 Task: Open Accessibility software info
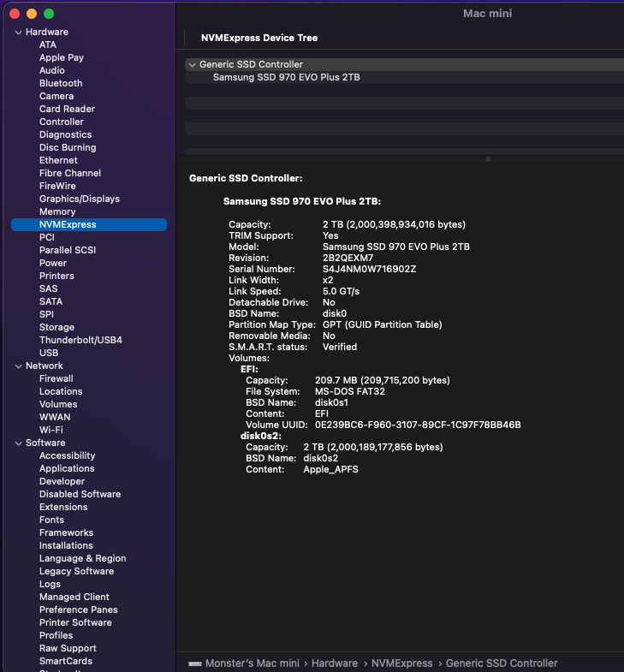pyautogui.click(x=68, y=456)
